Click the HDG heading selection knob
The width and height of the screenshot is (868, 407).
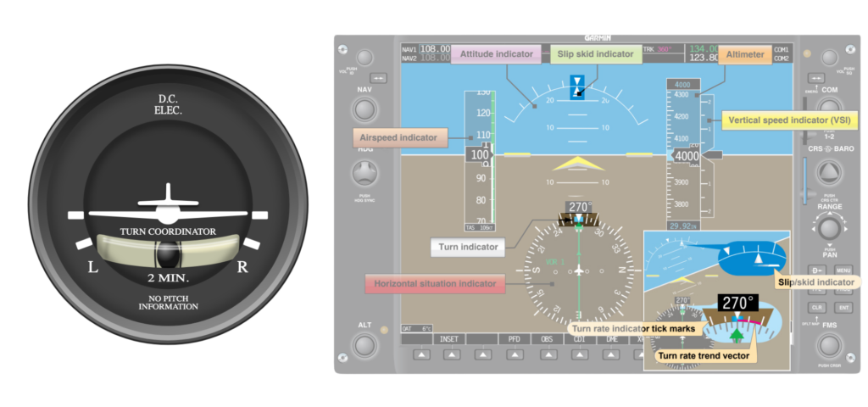(364, 173)
